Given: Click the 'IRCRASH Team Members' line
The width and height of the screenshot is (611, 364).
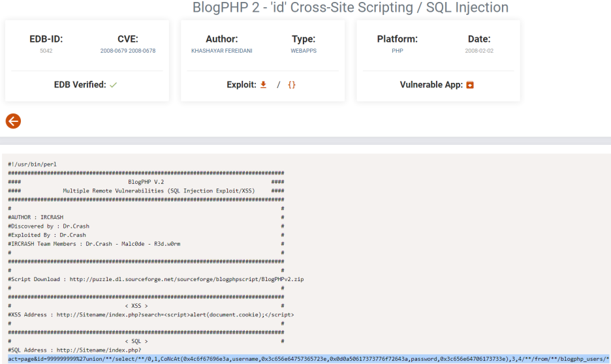Looking at the screenshot, I should click(x=94, y=244).
